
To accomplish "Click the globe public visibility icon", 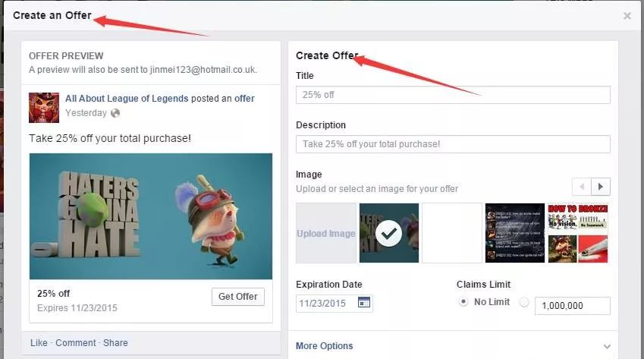I will (x=115, y=113).
